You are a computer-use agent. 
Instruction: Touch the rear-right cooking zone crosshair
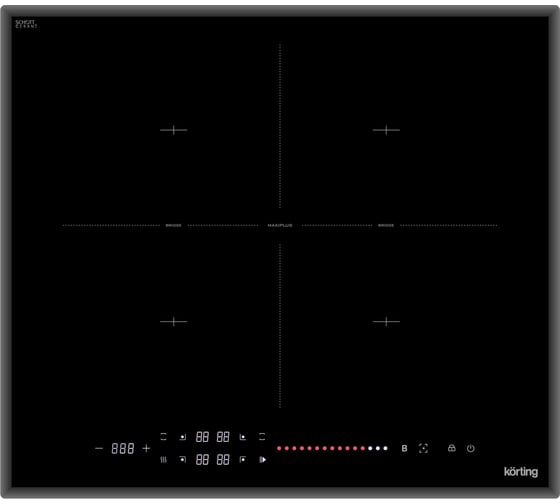[x=386, y=130]
